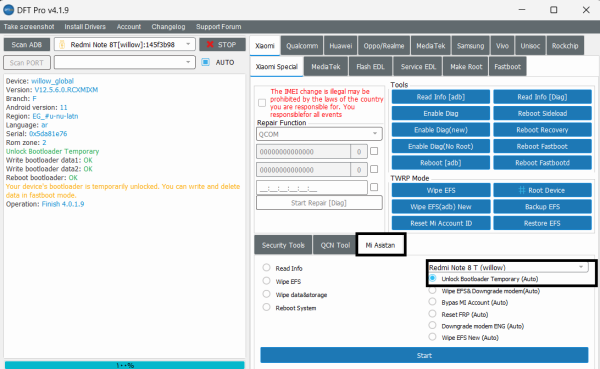This screenshot has width=600, height=369.
Task: Select the Reboot System radio button
Action: (266, 307)
